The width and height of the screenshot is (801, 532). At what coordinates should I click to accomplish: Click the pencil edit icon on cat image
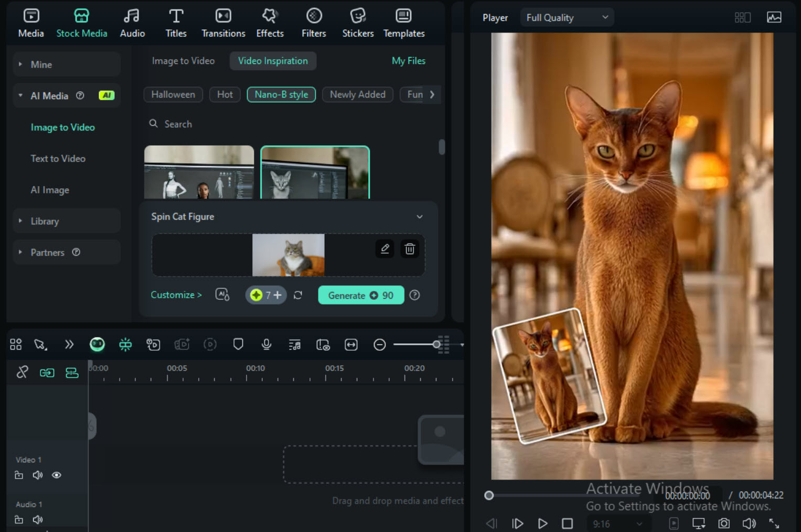click(x=385, y=249)
